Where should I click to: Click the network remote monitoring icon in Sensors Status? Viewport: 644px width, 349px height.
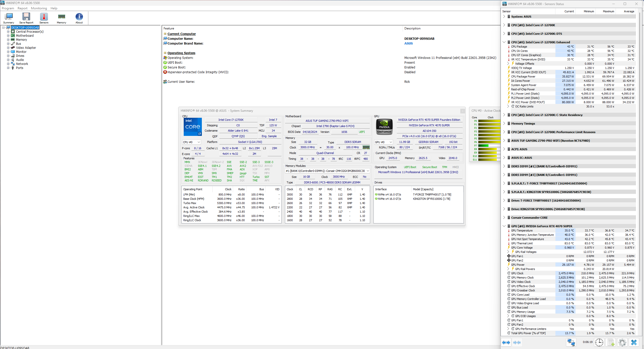click(571, 342)
